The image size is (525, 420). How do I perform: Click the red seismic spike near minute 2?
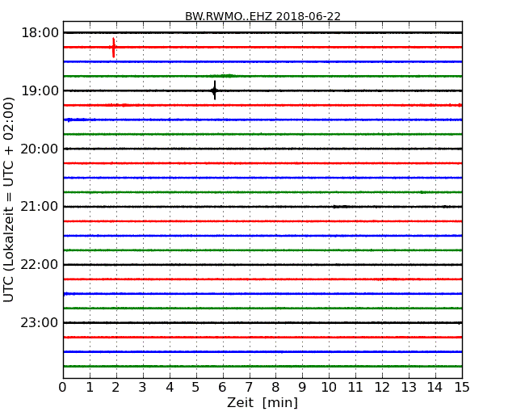click(114, 48)
